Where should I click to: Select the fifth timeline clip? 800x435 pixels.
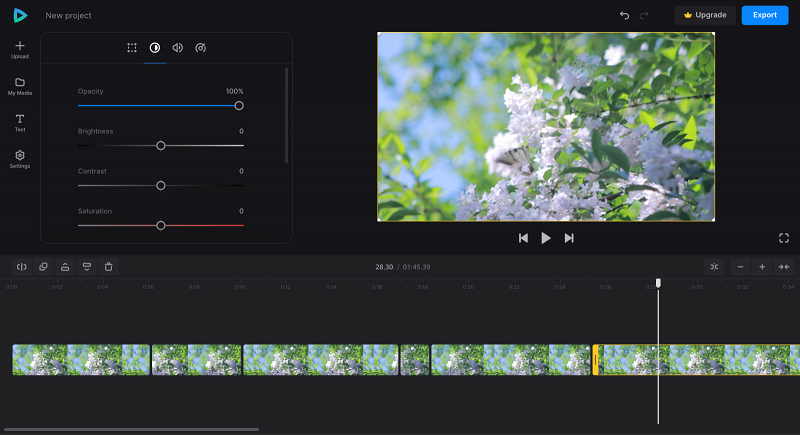(x=511, y=360)
